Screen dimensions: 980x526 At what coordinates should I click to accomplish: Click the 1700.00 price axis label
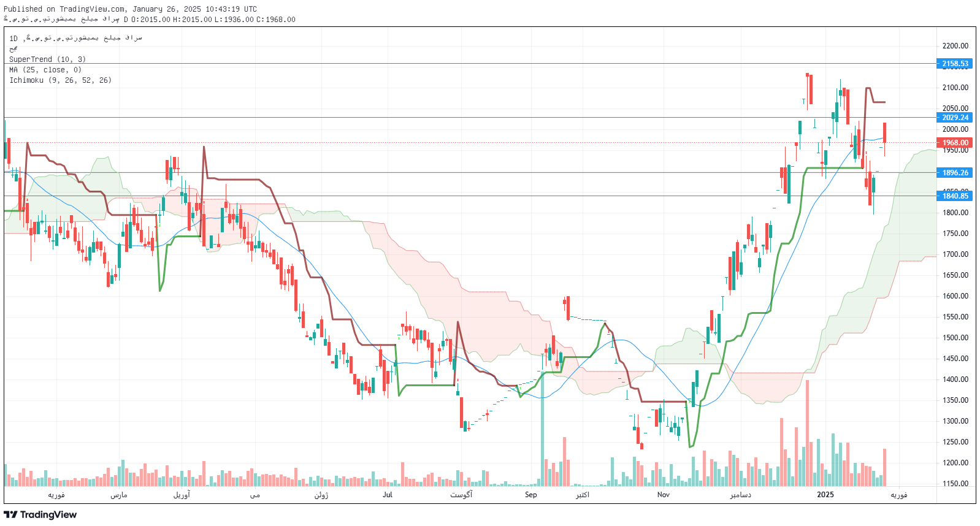click(x=955, y=254)
